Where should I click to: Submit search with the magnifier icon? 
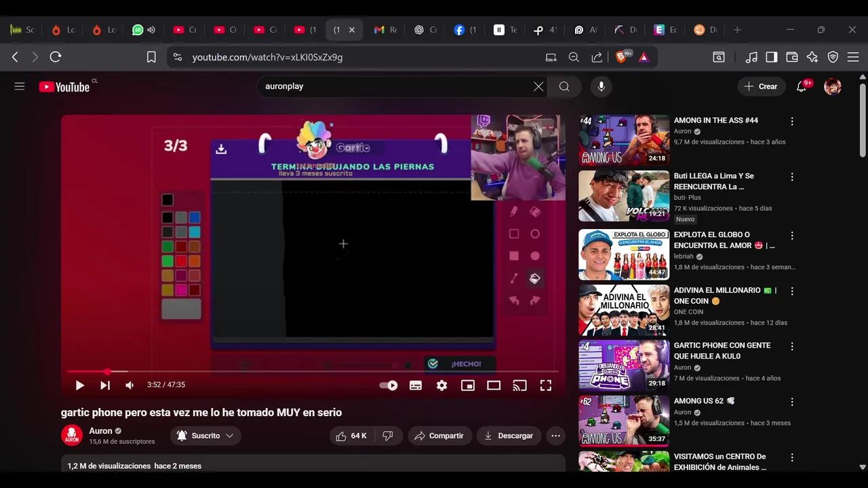coord(564,86)
